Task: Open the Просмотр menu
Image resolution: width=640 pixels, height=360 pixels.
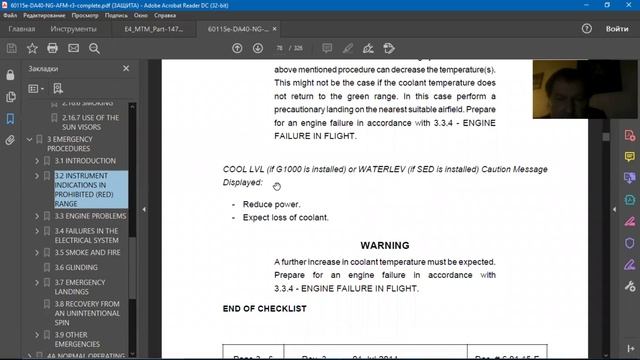Action: [x=85, y=16]
